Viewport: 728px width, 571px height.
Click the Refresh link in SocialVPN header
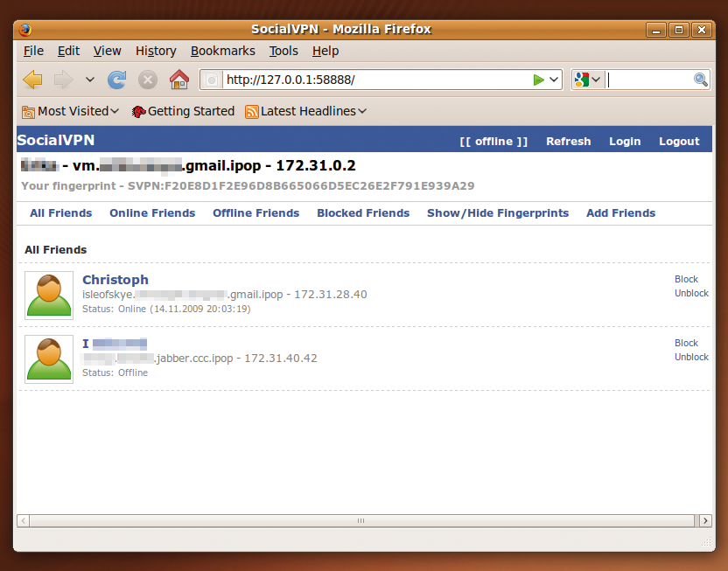coord(568,142)
